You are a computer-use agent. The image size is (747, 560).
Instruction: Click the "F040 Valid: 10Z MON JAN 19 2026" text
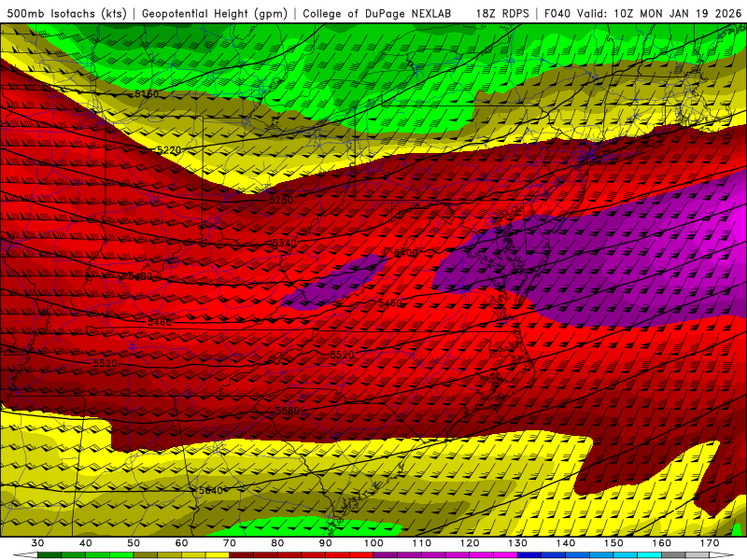pyautogui.click(x=642, y=13)
